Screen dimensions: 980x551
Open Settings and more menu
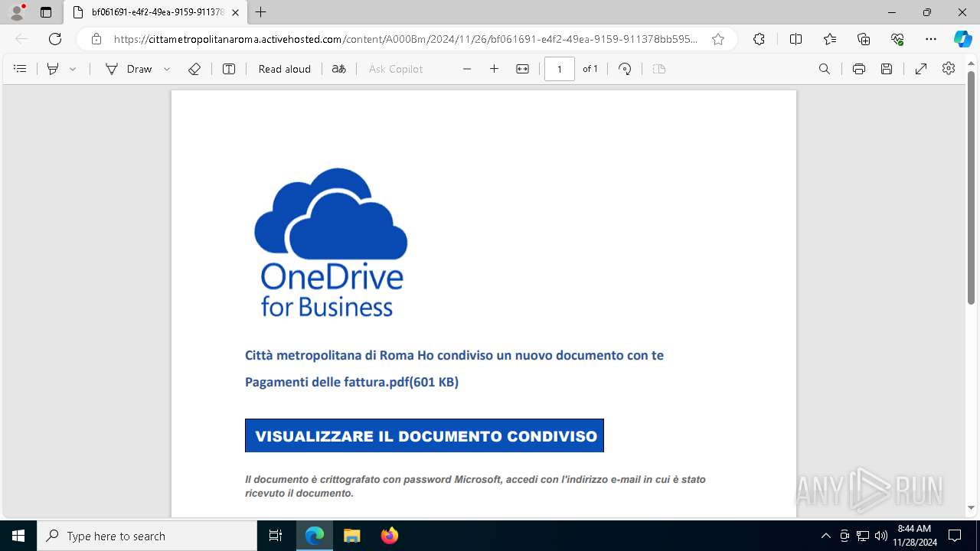click(x=931, y=39)
